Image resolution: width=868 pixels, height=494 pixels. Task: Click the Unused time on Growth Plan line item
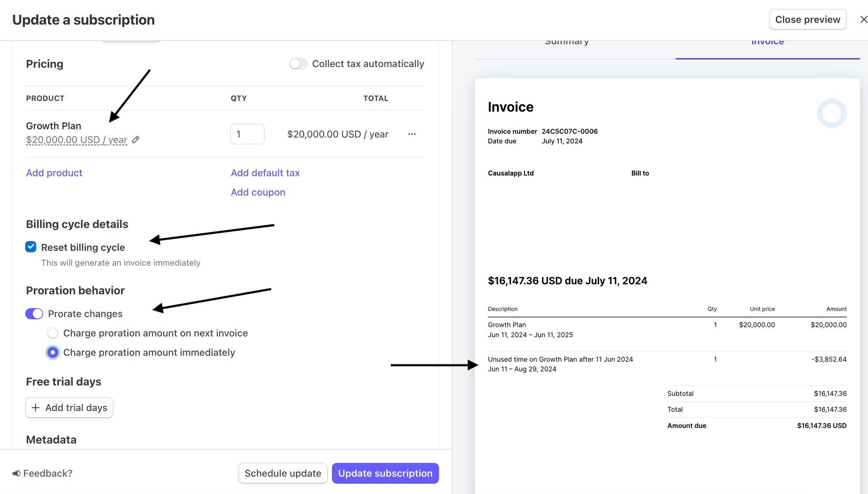click(560, 359)
